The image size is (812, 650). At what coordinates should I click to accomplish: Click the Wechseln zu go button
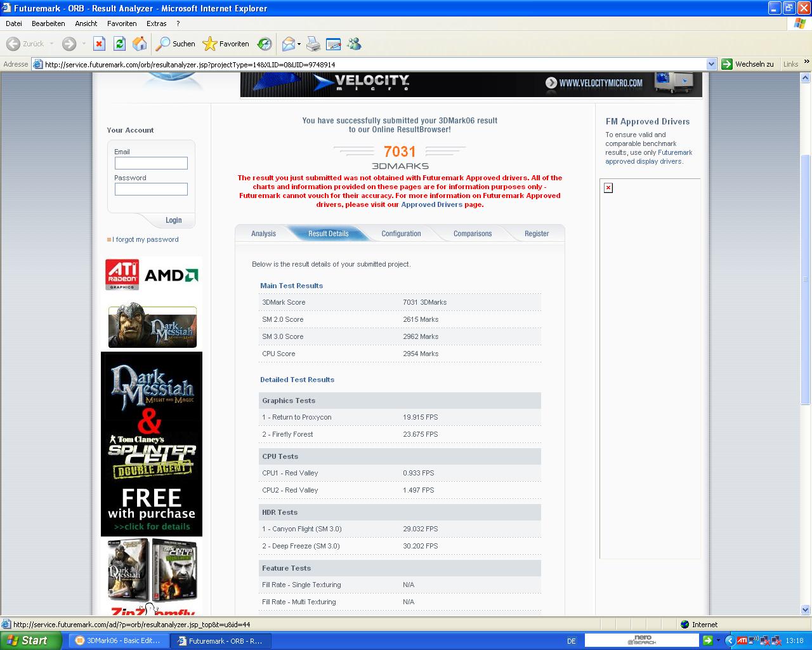click(749, 64)
